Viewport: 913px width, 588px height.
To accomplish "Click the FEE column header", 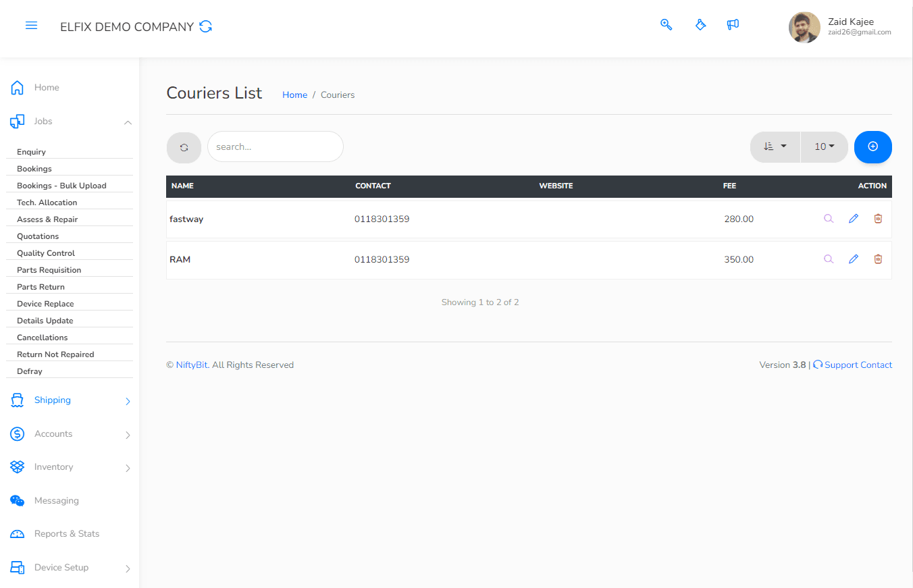I will 729,186.
